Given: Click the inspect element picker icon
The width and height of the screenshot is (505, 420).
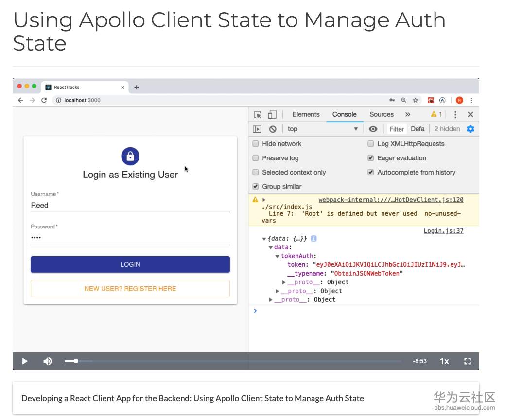Looking at the screenshot, I should tap(258, 115).
